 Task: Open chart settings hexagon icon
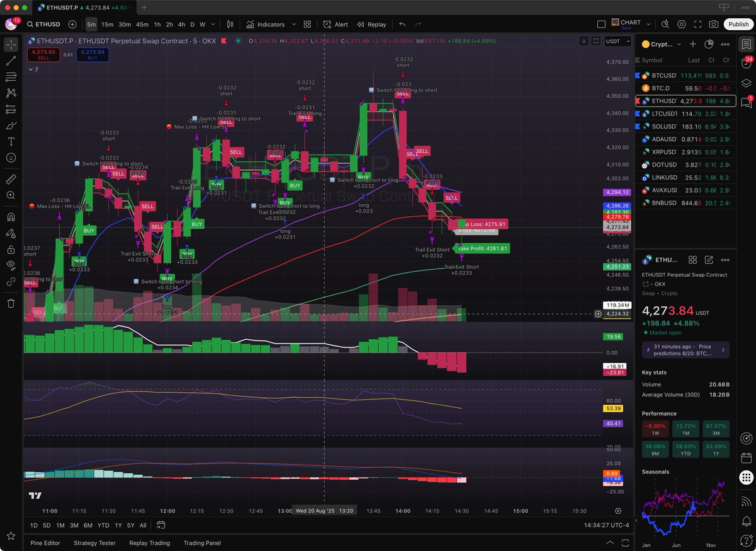[x=682, y=25]
